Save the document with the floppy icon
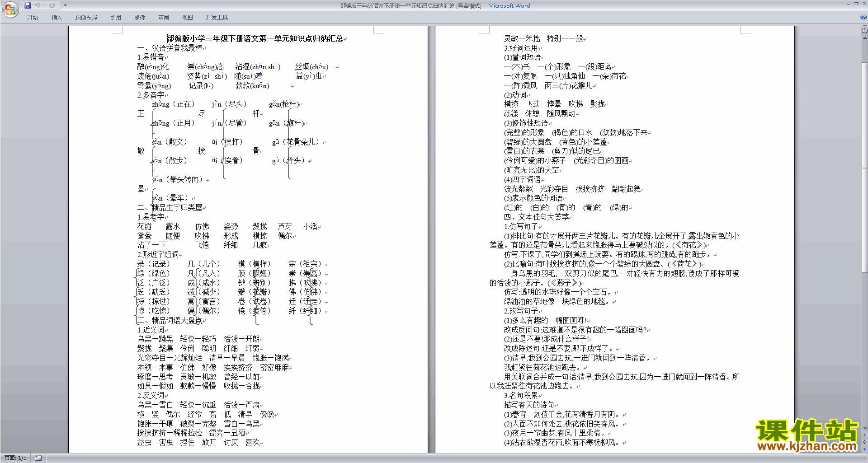Image resolution: width=868 pixels, height=463 pixels. coord(28,5)
